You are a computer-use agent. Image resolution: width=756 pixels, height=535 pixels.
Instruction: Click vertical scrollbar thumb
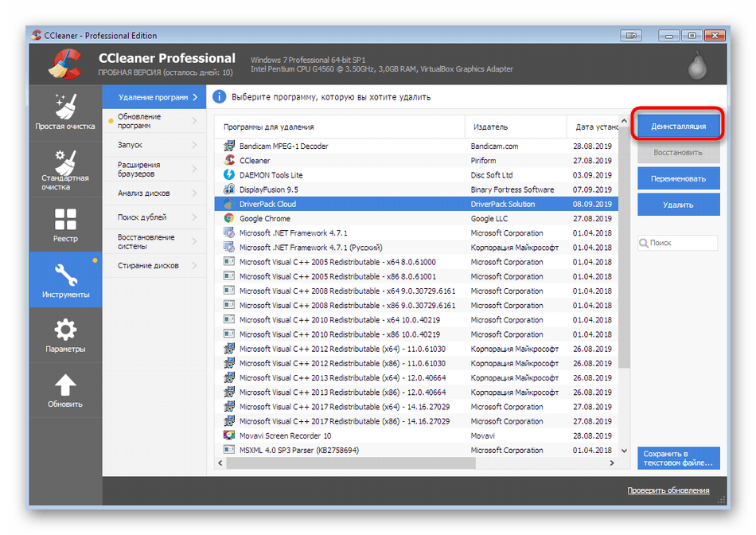coord(625,248)
